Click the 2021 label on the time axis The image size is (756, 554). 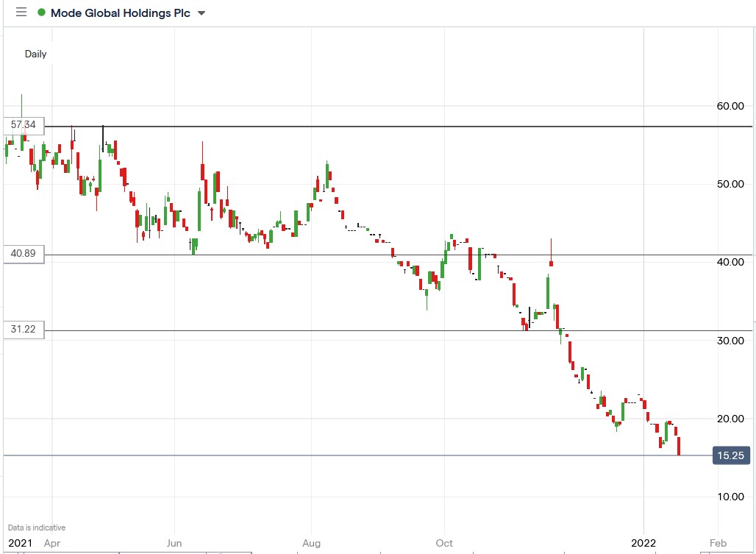point(22,543)
